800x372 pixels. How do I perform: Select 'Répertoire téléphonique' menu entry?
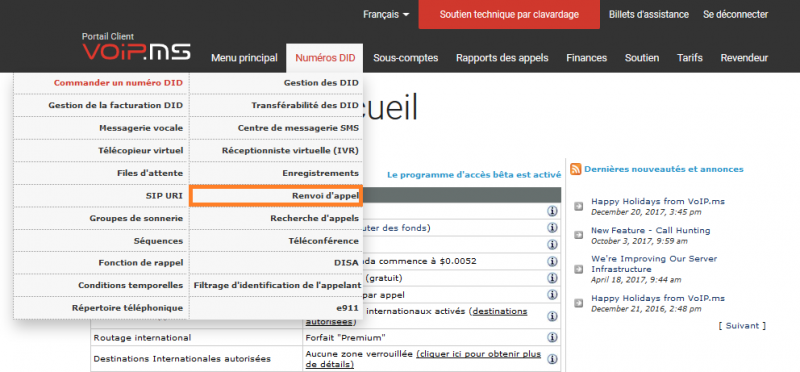point(102,308)
